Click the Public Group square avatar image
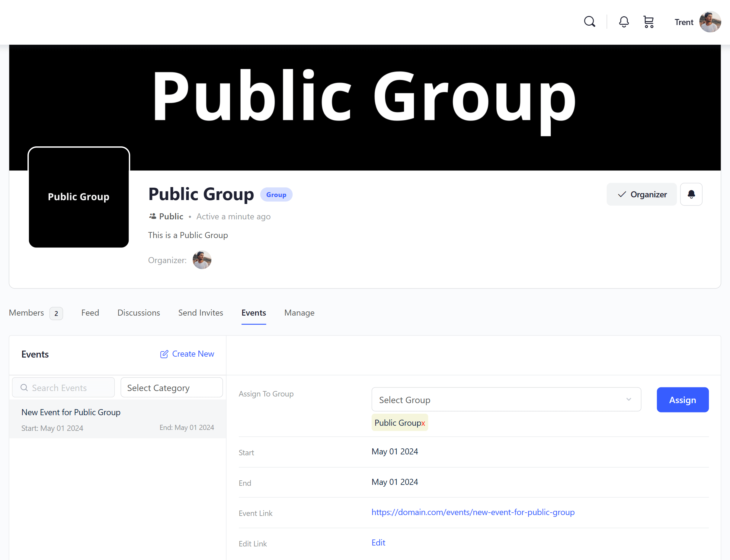730x560 pixels. pos(79,197)
